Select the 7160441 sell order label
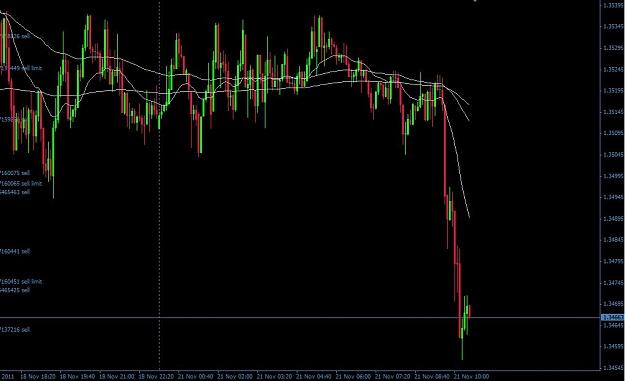 point(15,251)
